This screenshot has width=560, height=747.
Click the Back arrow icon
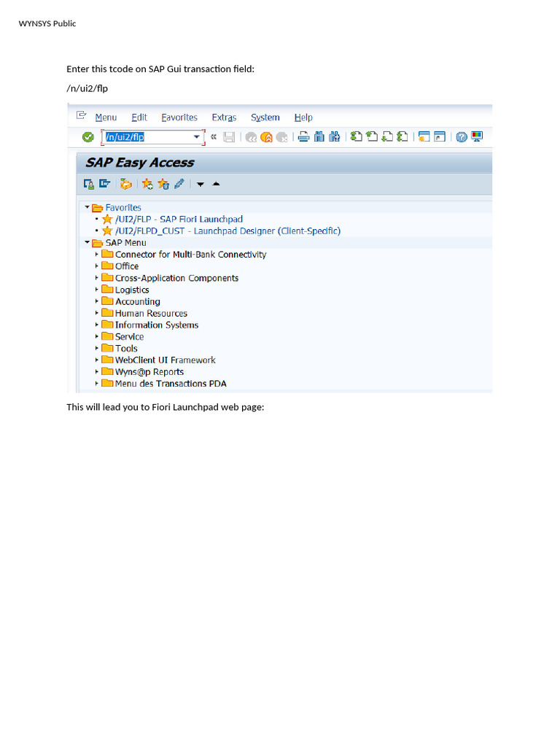[251, 137]
